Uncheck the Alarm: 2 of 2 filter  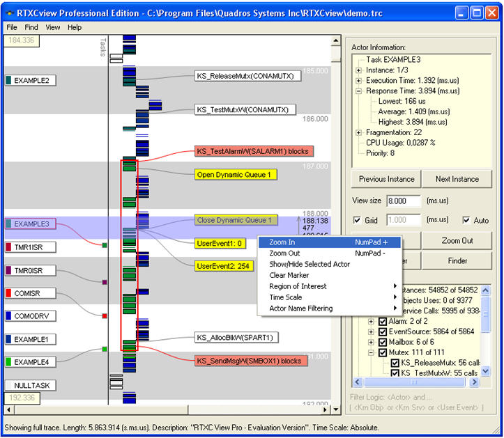coord(383,322)
